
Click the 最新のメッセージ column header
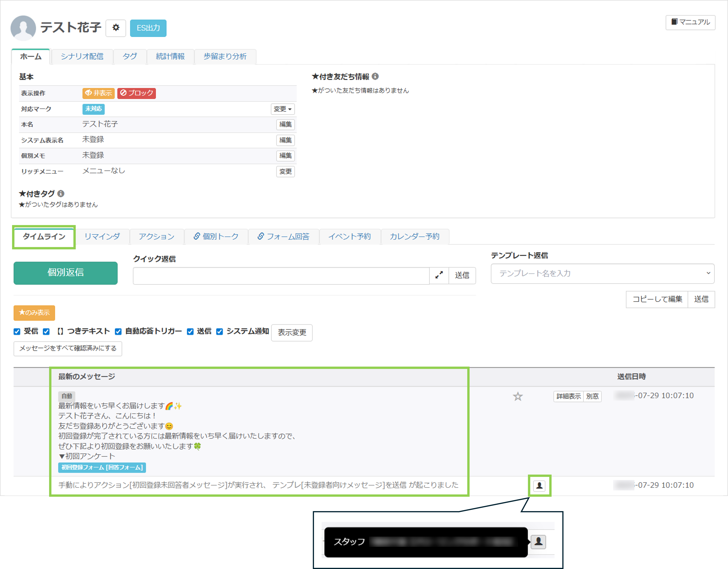tap(87, 377)
